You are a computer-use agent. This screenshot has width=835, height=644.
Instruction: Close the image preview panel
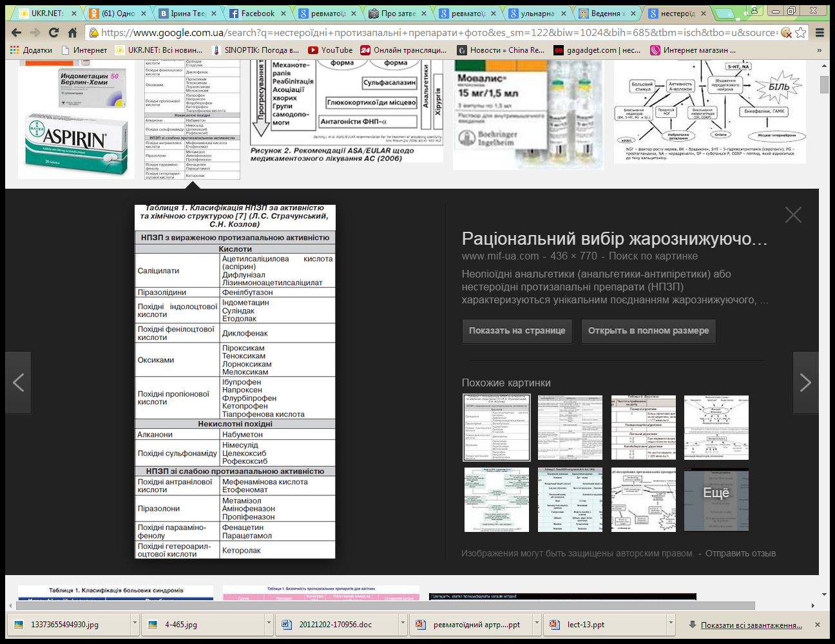(793, 215)
